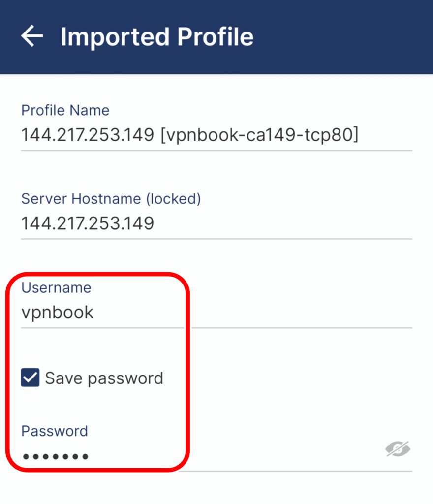Click the Username label text
The width and height of the screenshot is (433, 504).
click(56, 287)
